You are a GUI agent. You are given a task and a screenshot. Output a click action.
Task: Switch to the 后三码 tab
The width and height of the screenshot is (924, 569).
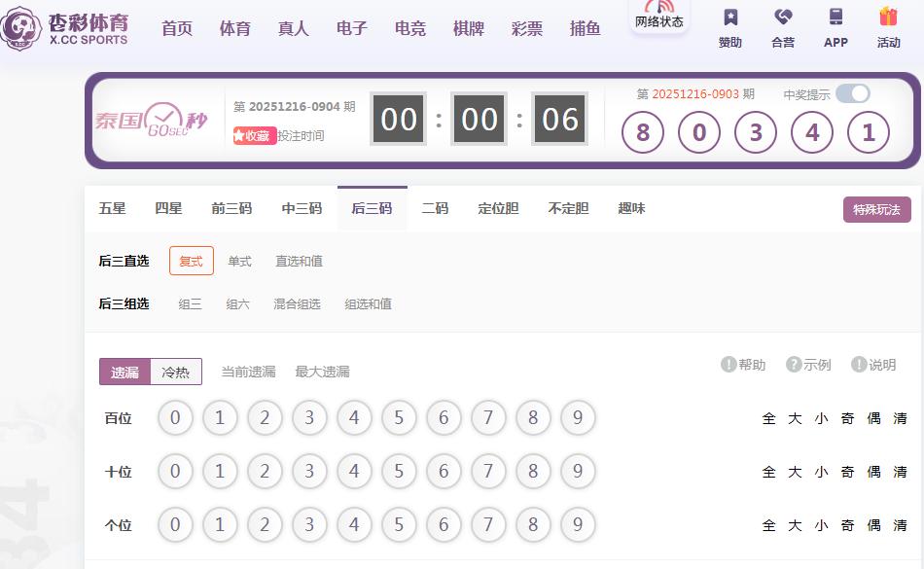[372, 208]
